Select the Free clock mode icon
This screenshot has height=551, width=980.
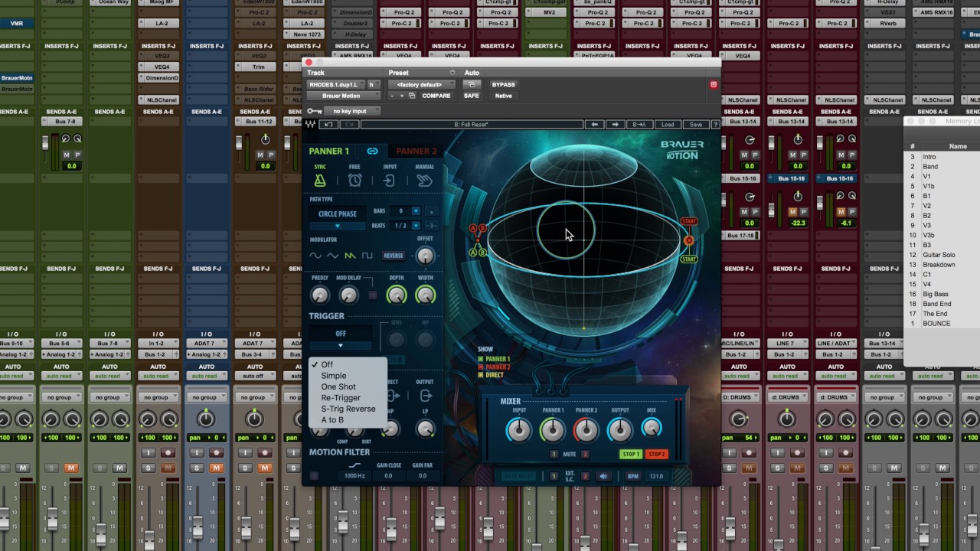pyautogui.click(x=354, y=181)
